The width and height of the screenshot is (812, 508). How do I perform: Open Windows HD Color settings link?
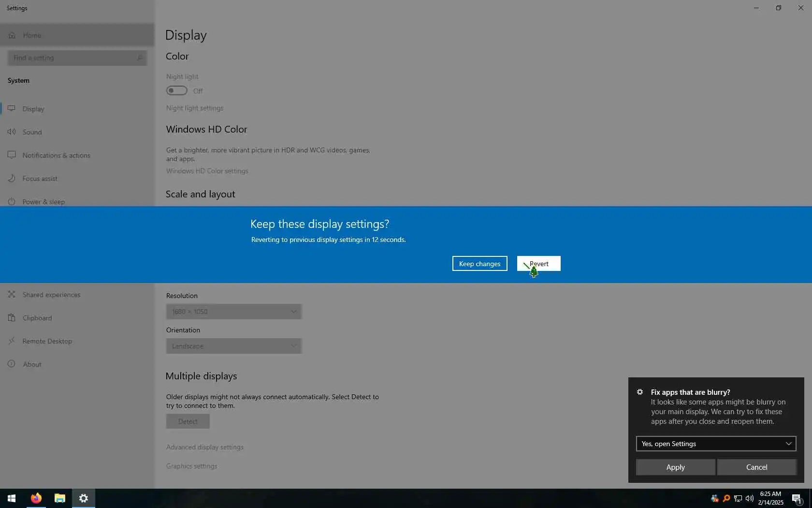click(x=207, y=171)
